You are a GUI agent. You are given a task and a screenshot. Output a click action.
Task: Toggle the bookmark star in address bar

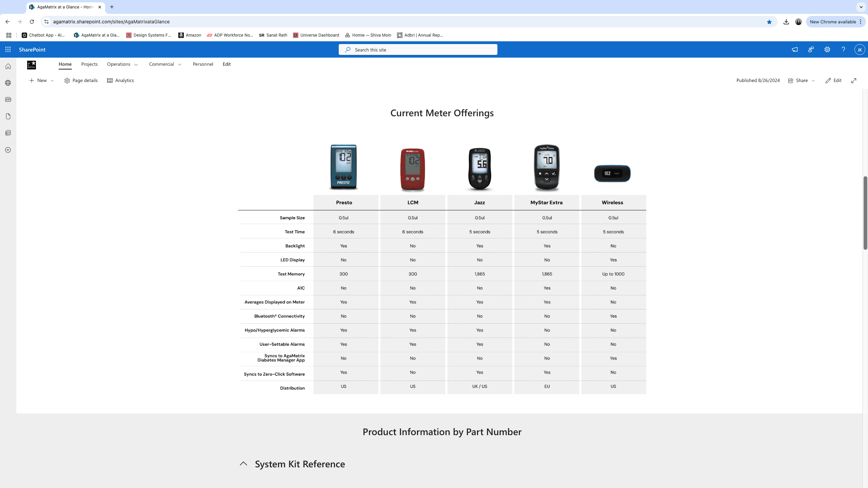[769, 22]
